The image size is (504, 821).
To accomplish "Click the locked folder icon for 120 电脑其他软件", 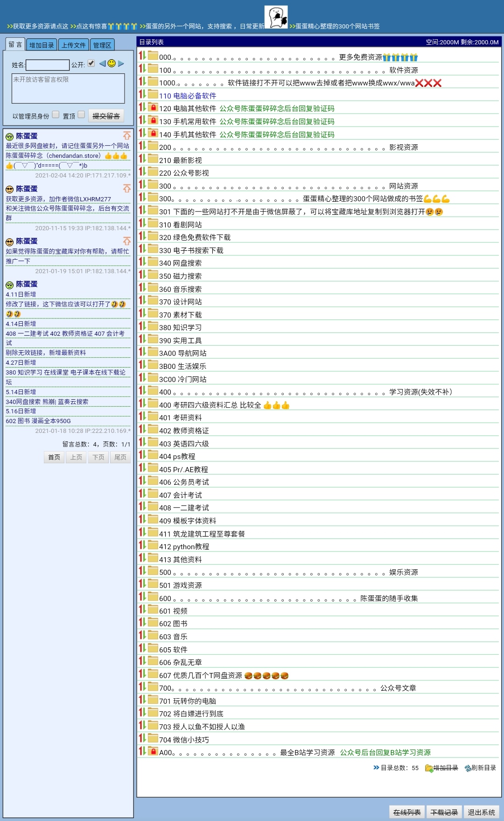I will tap(153, 107).
